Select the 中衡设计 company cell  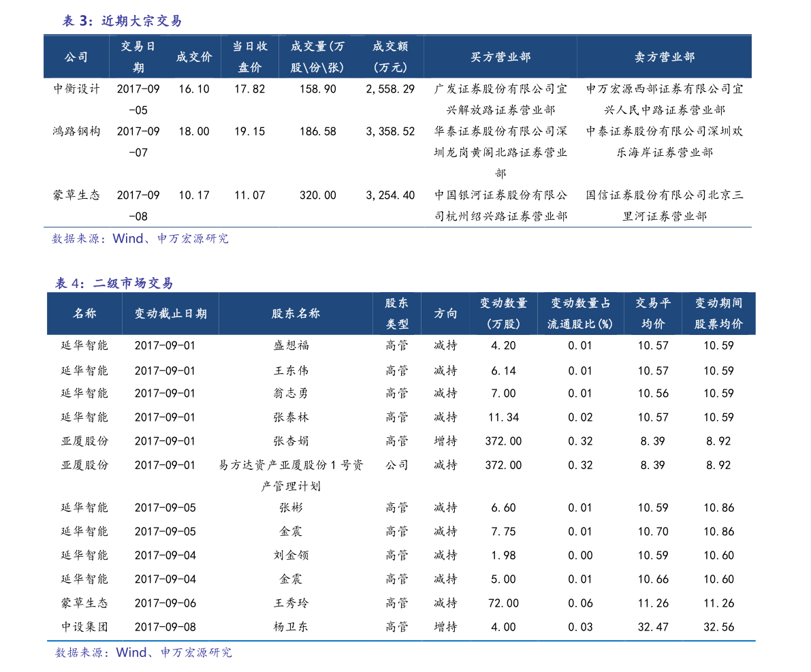pyautogui.click(x=76, y=89)
